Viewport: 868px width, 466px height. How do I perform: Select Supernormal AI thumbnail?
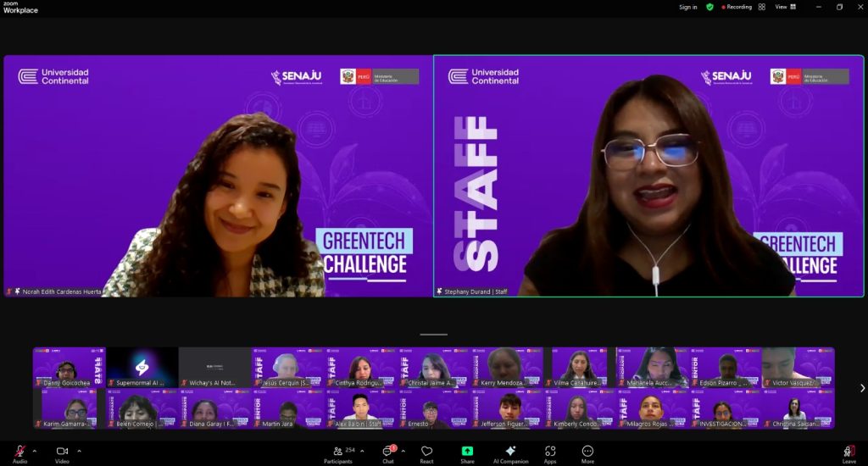[142, 367]
